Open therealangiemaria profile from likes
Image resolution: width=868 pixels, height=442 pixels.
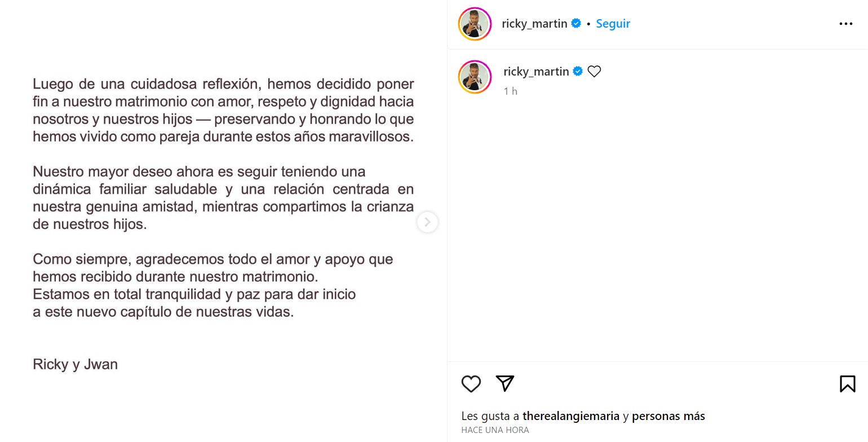click(x=571, y=417)
